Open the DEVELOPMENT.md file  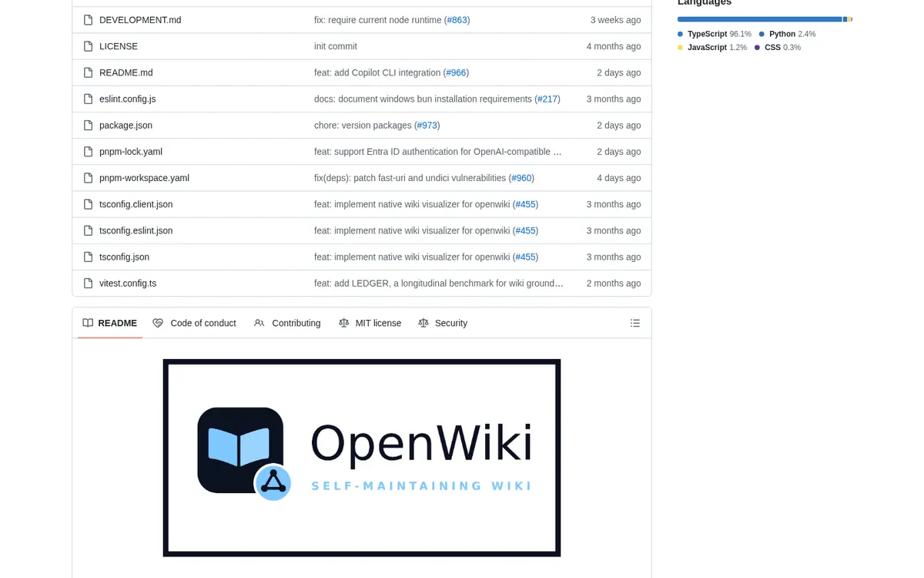[140, 20]
